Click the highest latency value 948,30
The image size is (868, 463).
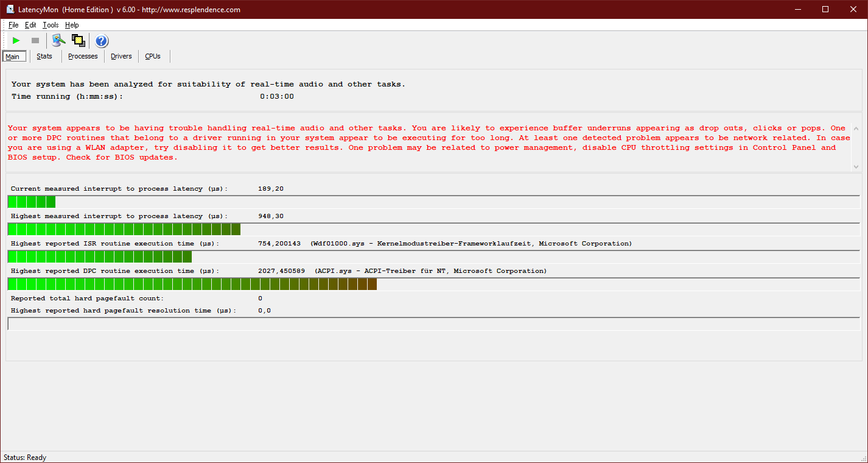coord(271,216)
